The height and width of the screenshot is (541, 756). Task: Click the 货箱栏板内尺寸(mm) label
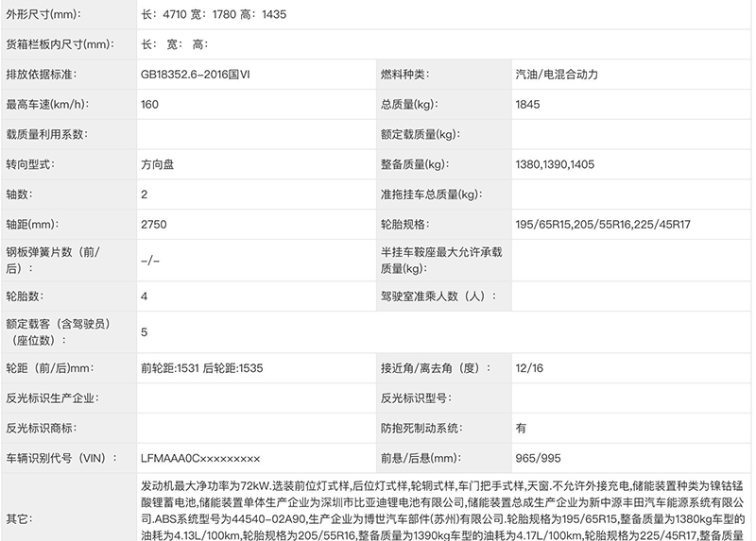(60, 44)
